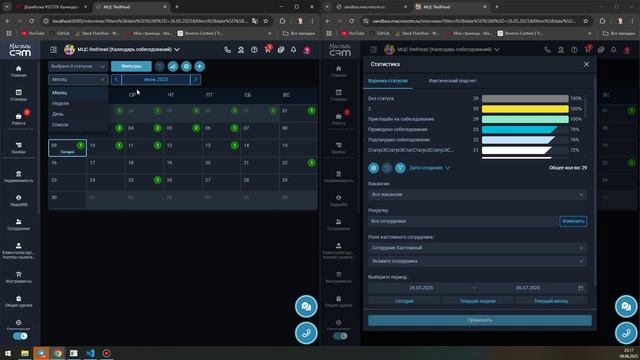Viewport: 640px width, 360px height.
Task: Select Список option in view list
Action: tap(78, 124)
